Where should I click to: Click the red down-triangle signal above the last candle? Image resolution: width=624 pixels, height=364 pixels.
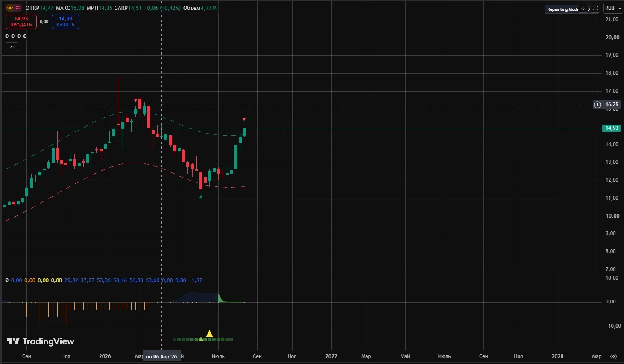click(x=244, y=119)
